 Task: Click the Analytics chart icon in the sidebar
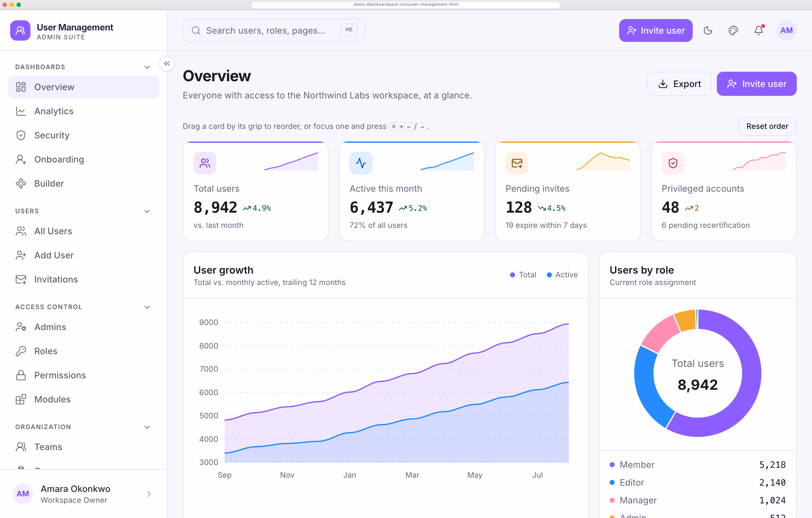pos(21,111)
